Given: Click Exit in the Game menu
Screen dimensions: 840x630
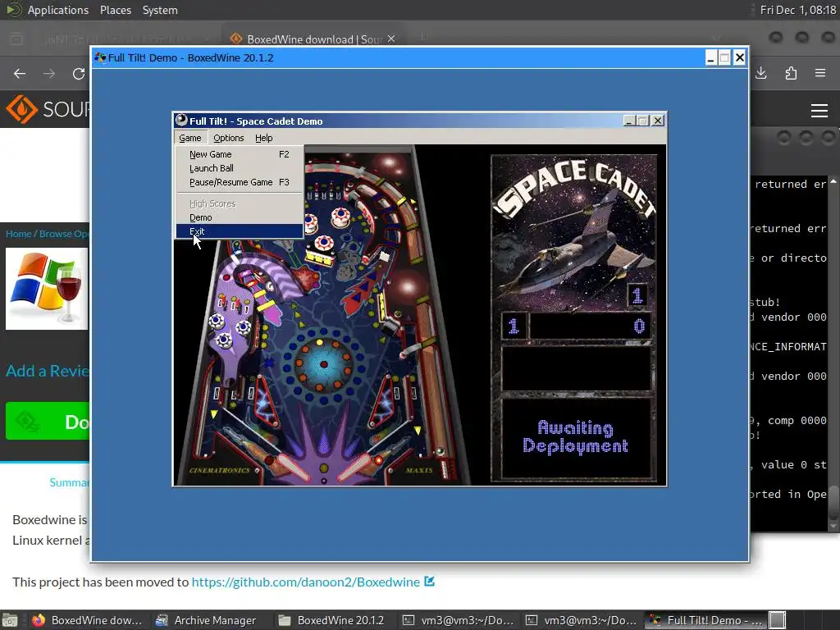Looking at the screenshot, I should tap(240, 231).
